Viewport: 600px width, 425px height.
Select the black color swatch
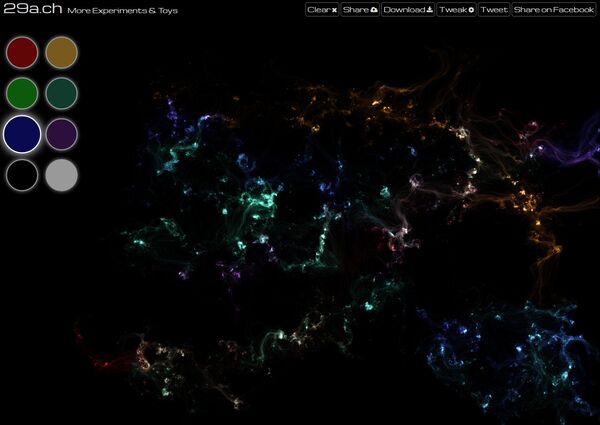click(x=21, y=175)
